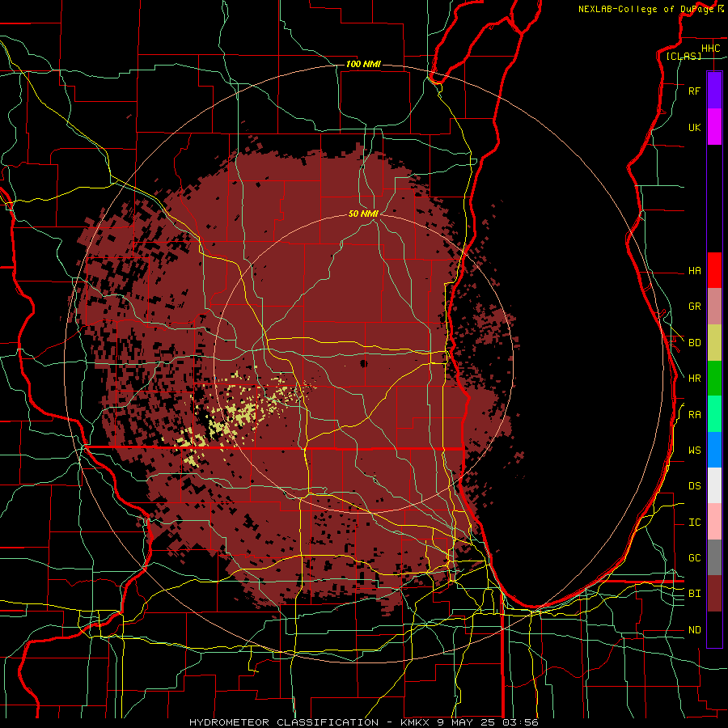Choose the DS white legend swatch
Screen dimensions: 728x728
pyautogui.click(x=714, y=485)
